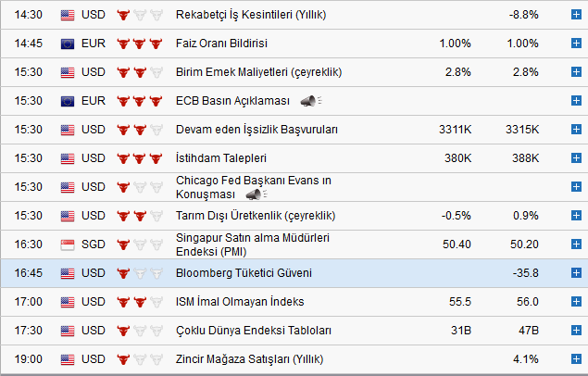588x376 pixels.
Task: Expand the Birim Emek Maliyetleri row
Action: click(x=575, y=72)
